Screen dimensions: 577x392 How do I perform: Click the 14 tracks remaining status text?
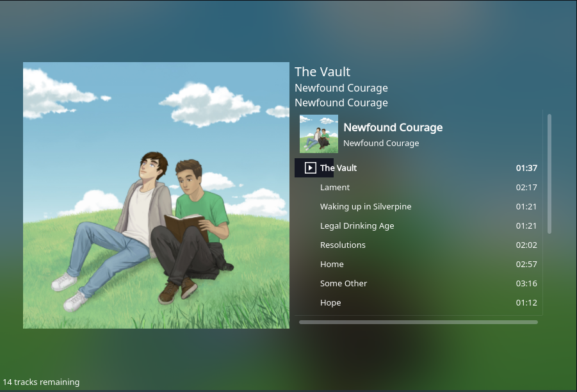[x=41, y=382]
